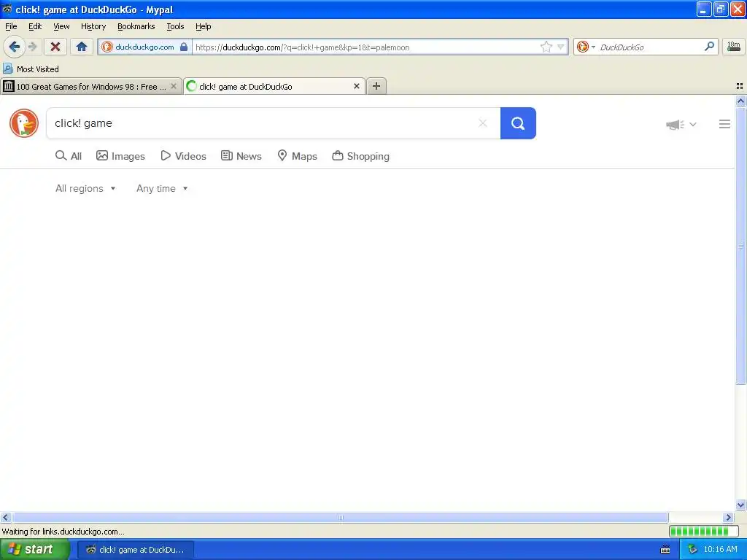Click the Mypal taskbar window button

pos(135,550)
